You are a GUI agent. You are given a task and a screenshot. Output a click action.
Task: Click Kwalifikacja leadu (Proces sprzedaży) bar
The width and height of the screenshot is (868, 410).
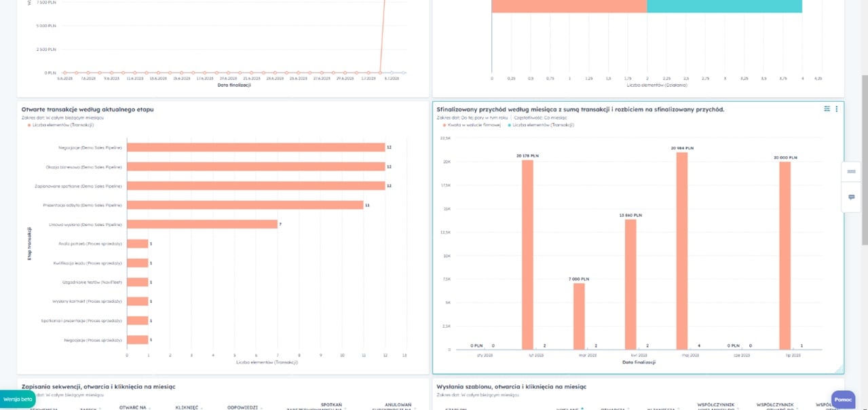(x=138, y=263)
